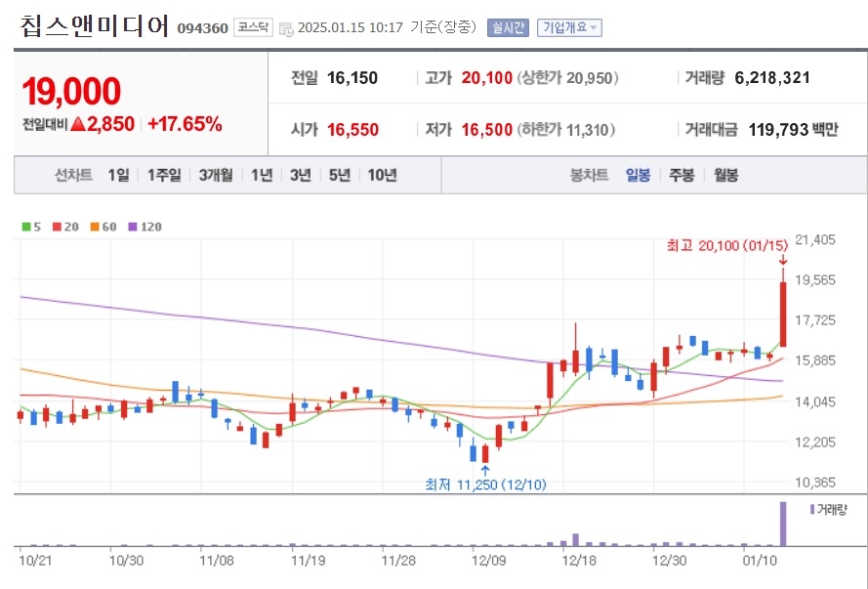Click the 10/21 date axis label
The height and width of the screenshot is (589, 868).
(x=35, y=561)
